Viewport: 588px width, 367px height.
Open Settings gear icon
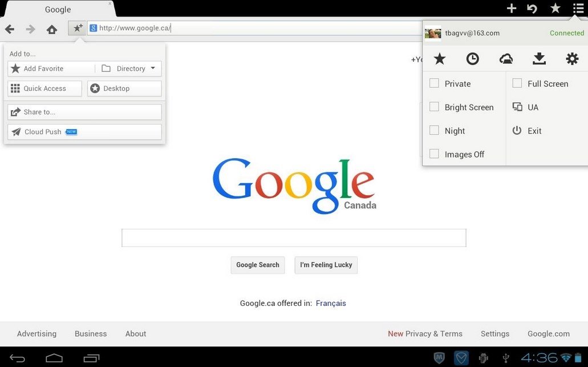pyautogui.click(x=572, y=59)
